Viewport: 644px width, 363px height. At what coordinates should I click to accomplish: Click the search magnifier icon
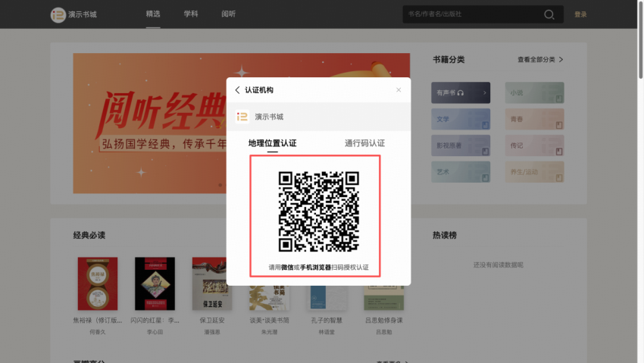549,14
